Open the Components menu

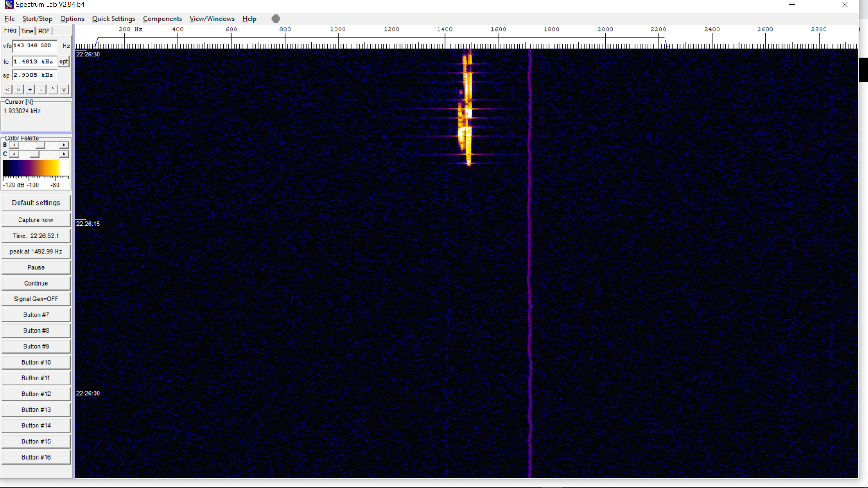tap(162, 19)
